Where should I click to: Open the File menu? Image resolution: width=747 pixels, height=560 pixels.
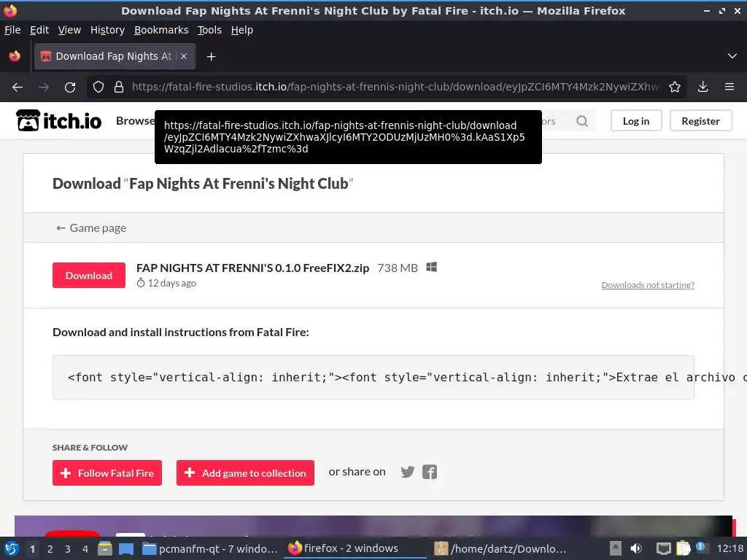pyautogui.click(x=12, y=30)
